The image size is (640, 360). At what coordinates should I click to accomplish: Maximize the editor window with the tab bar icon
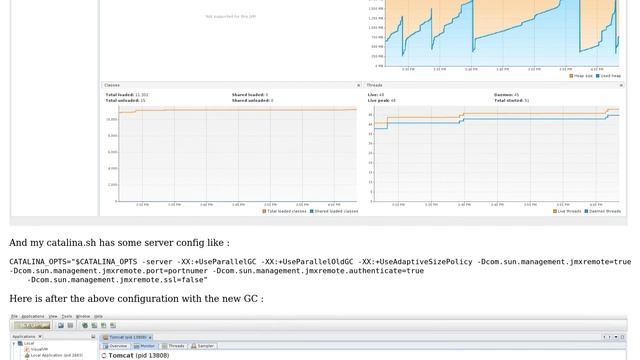coord(622,337)
